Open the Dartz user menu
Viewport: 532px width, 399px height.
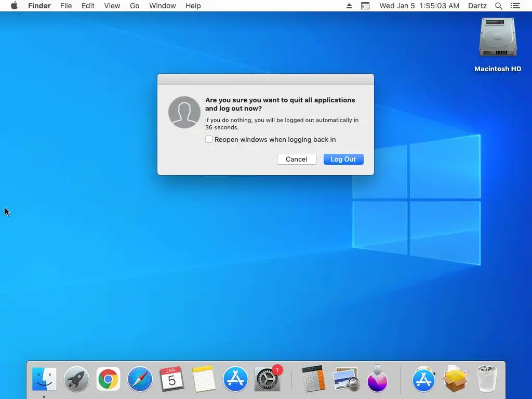(x=477, y=6)
